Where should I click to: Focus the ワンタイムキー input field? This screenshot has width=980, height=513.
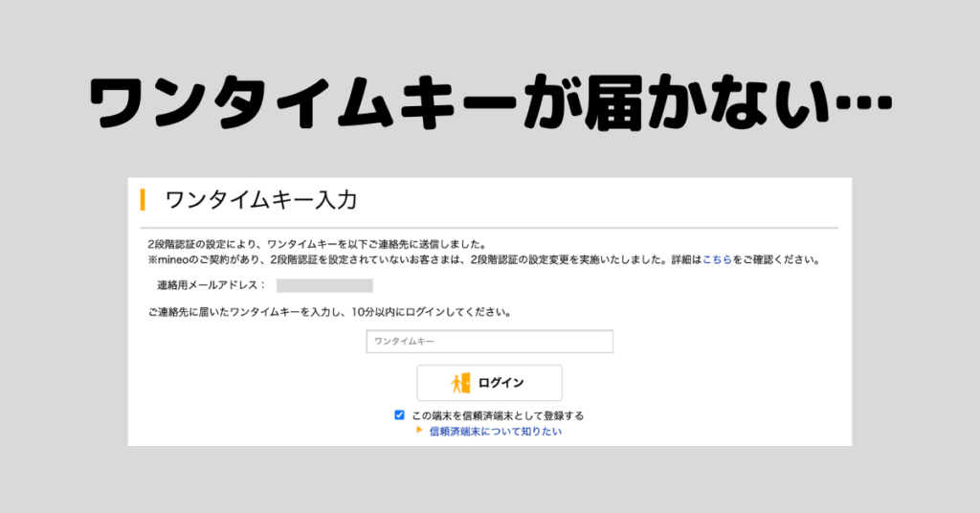(489, 341)
